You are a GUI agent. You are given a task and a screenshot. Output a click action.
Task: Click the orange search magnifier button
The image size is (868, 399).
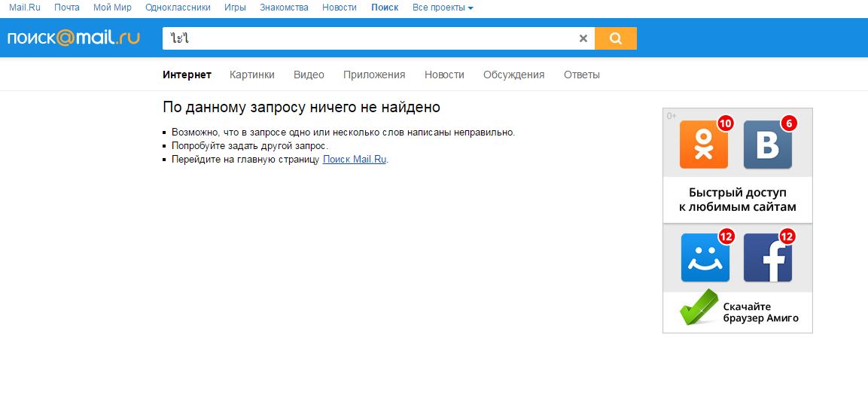click(x=616, y=38)
